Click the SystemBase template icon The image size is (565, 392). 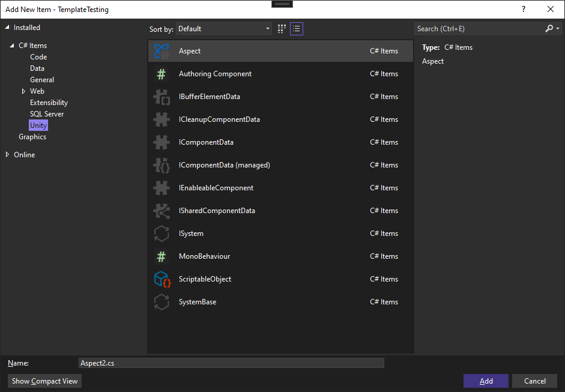[161, 301]
